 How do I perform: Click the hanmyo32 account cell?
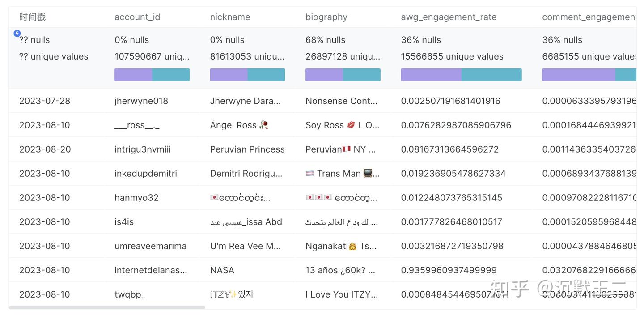136,198
